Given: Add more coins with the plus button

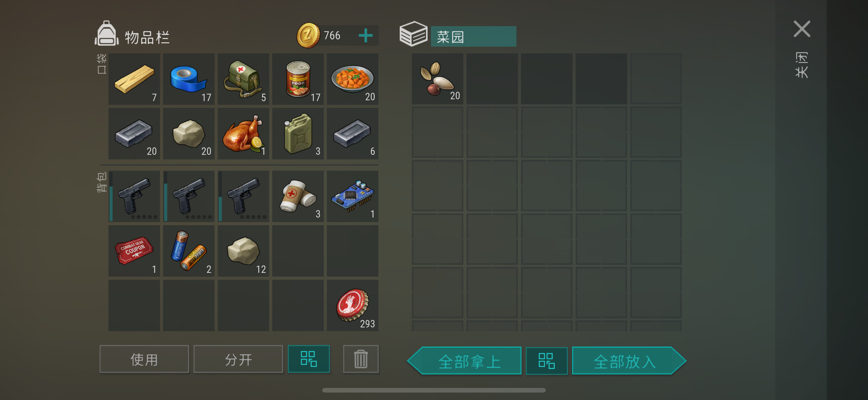Looking at the screenshot, I should coord(366,35).
